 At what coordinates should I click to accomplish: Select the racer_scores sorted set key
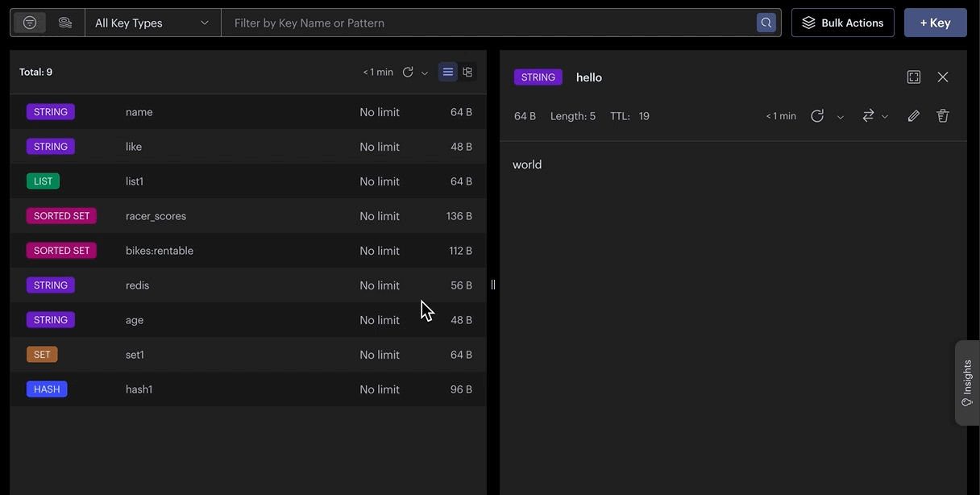248,216
